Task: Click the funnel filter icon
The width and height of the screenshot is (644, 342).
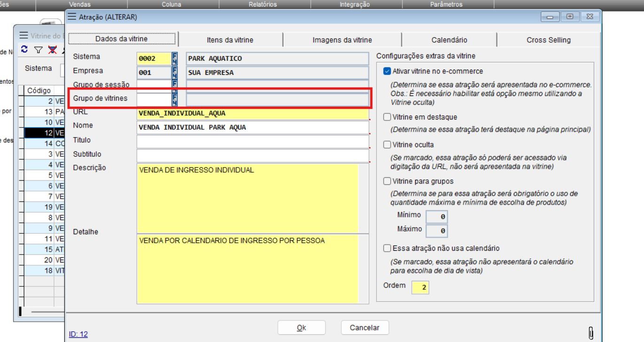Action: point(39,49)
